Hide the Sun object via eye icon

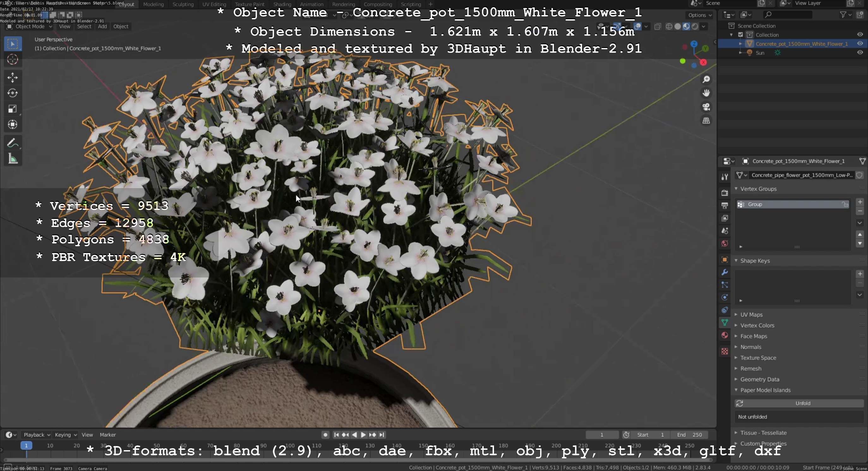pos(860,52)
